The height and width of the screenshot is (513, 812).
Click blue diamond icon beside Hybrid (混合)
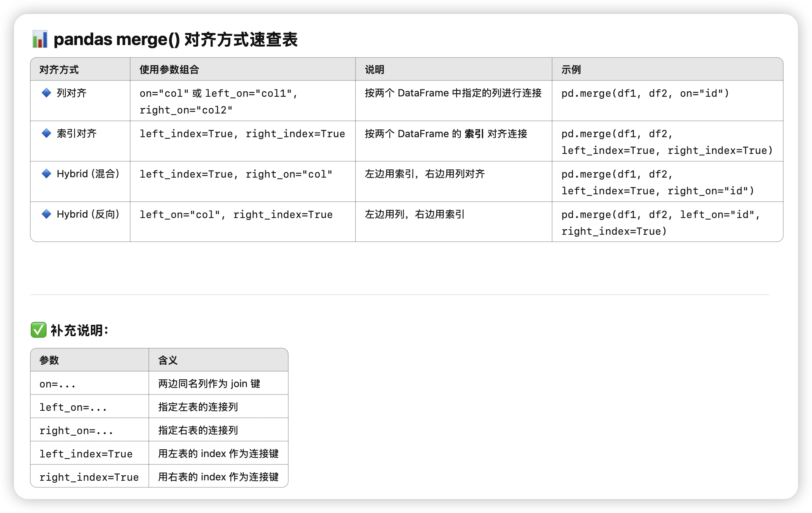tap(46, 174)
